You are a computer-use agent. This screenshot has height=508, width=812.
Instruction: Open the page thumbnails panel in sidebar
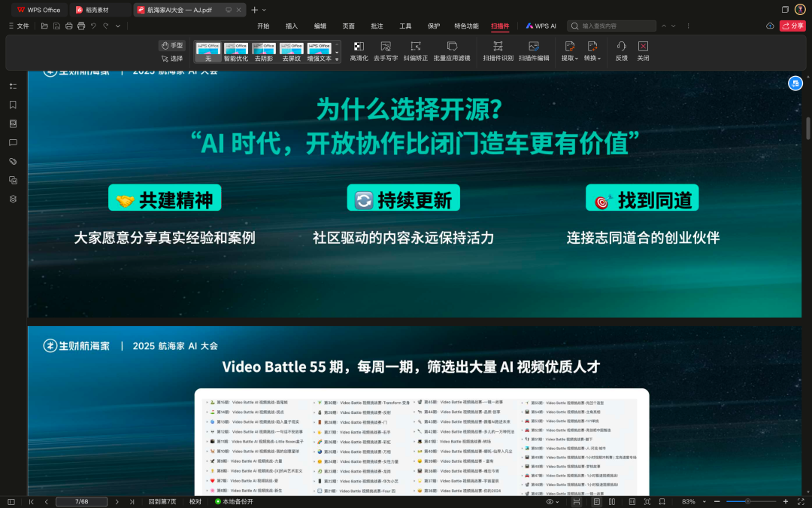point(13,123)
